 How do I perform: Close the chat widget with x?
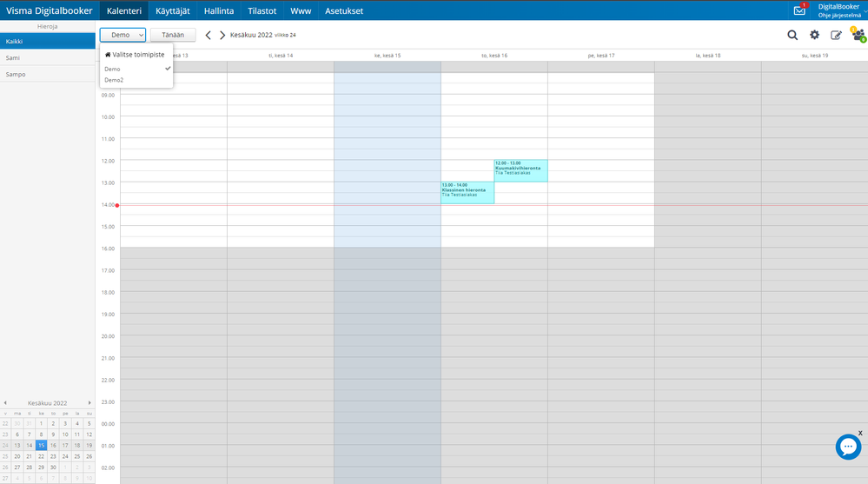click(x=860, y=433)
